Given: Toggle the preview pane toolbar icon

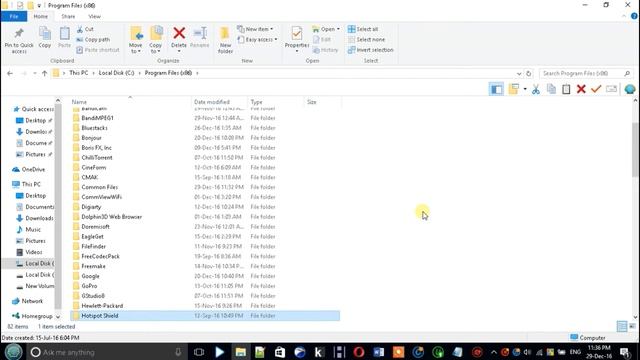Looking at the screenshot, I should tap(496, 89).
